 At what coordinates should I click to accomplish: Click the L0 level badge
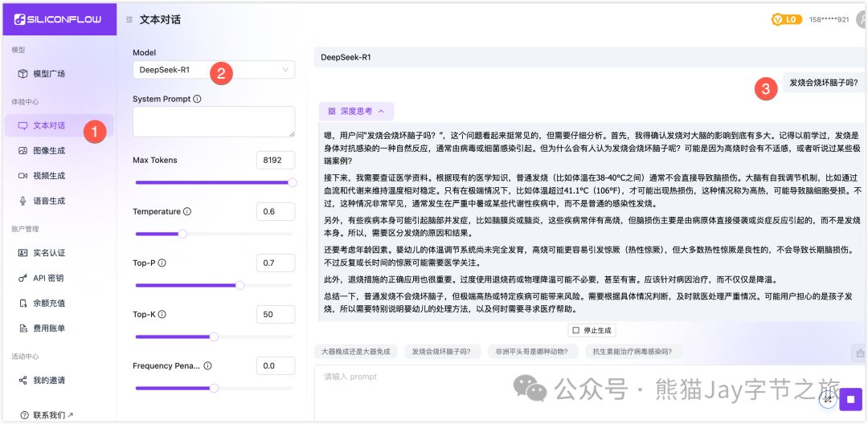click(x=787, y=19)
